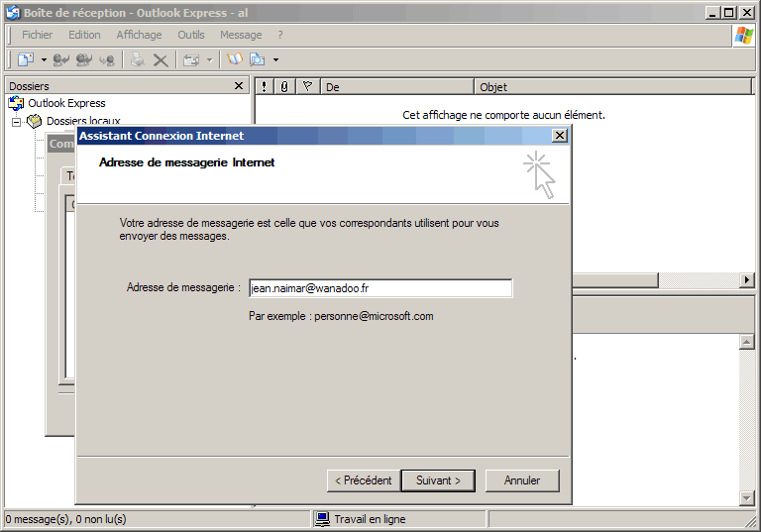Open the Outils menu

click(x=191, y=35)
